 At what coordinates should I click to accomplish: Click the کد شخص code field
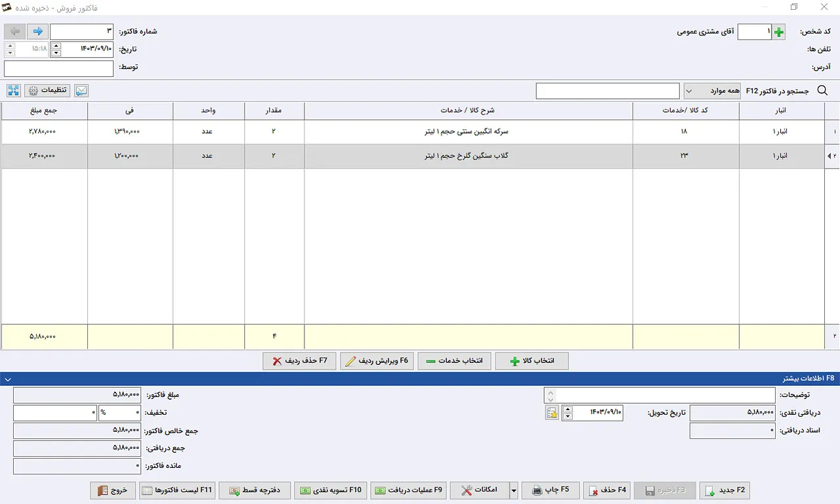point(755,32)
